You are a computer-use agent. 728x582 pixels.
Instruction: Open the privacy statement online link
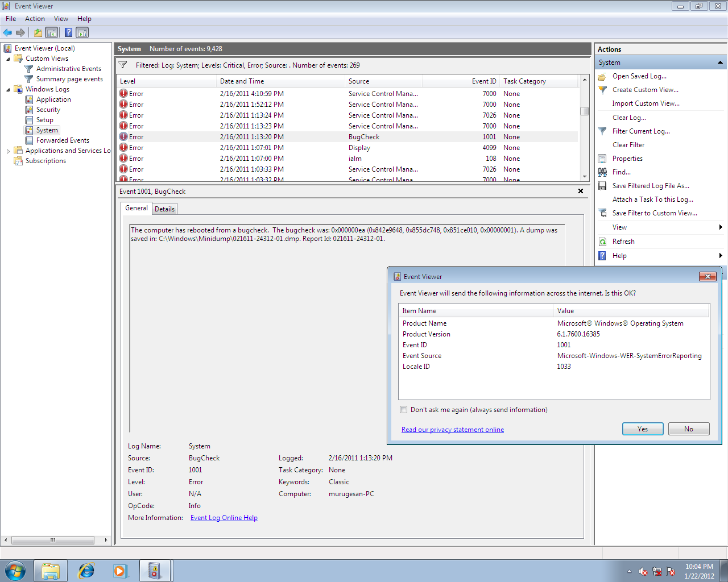point(453,430)
